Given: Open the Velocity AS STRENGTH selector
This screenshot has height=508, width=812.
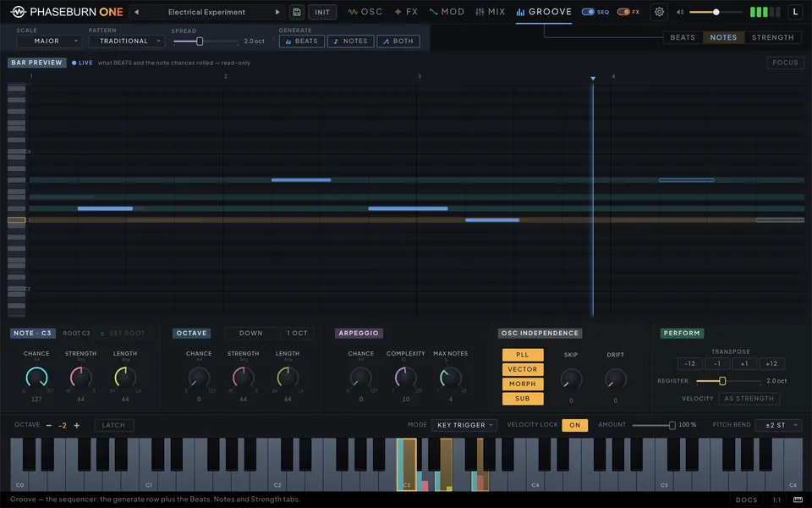Looking at the screenshot, I should 749,399.
